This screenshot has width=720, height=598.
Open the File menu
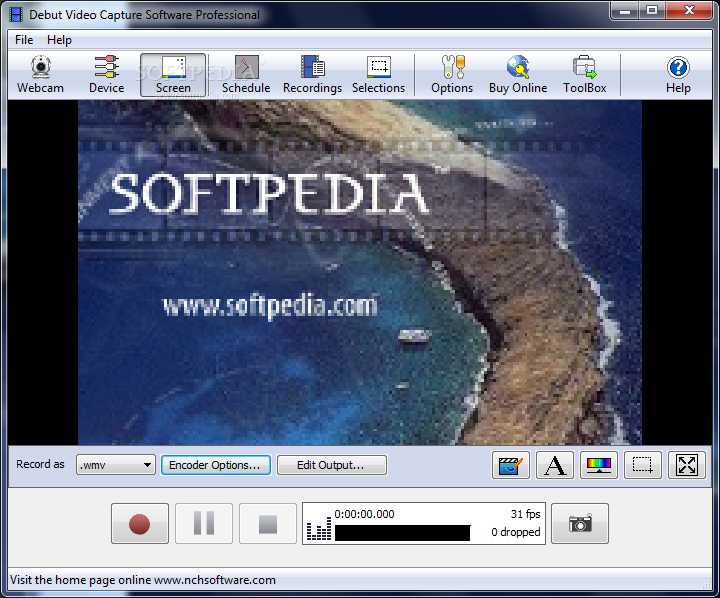24,40
